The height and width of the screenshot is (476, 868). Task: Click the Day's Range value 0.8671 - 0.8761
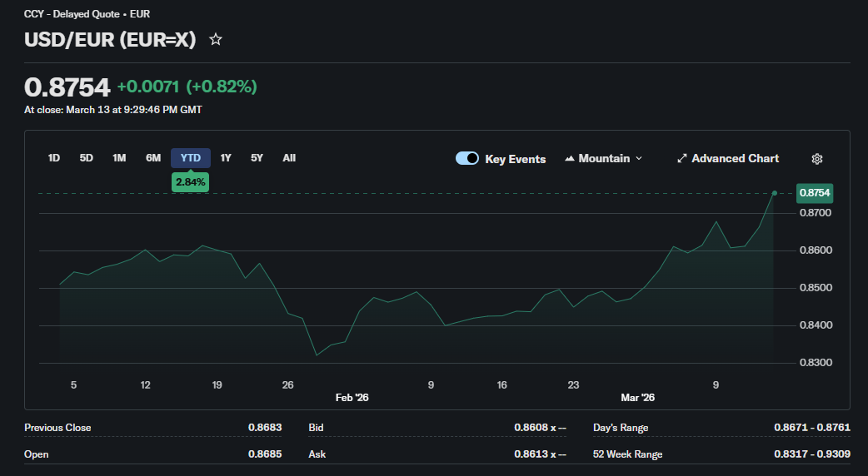(812, 428)
